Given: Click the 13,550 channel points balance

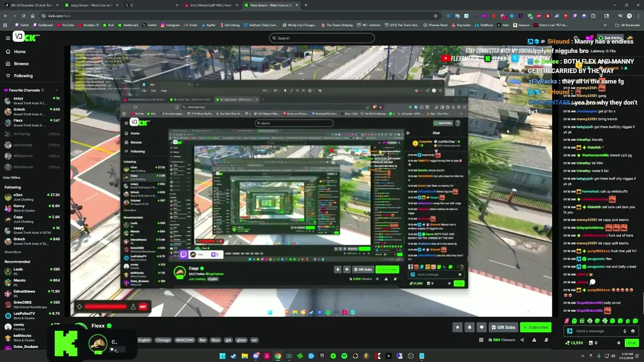Looking at the screenshot, I should point(574,343).
